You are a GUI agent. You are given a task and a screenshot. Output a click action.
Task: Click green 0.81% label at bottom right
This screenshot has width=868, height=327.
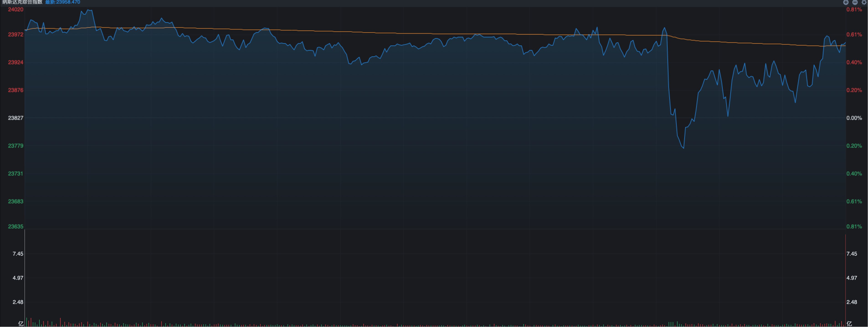click(x=854, y=226)
